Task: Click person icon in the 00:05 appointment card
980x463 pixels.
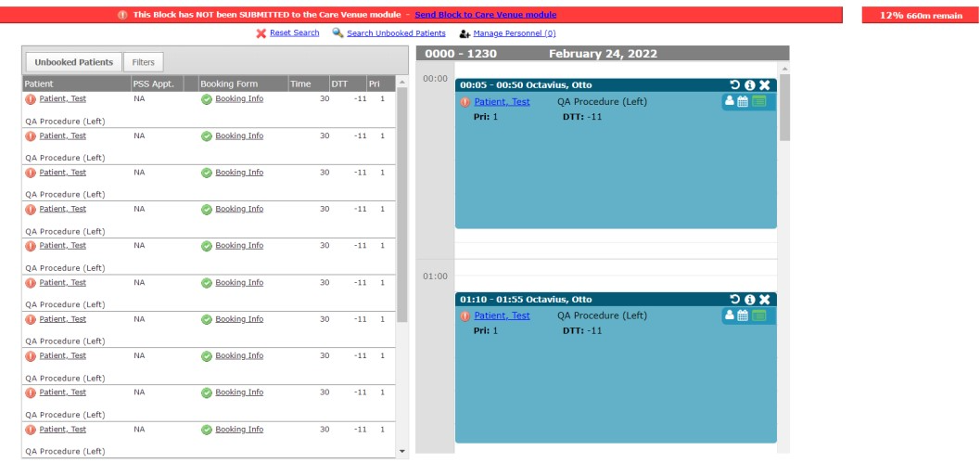Action: [x=730, y=101]
